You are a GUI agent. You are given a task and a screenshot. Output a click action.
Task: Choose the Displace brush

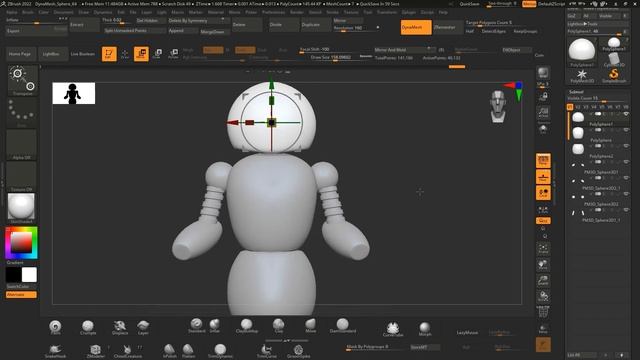(x=120, y=327)
